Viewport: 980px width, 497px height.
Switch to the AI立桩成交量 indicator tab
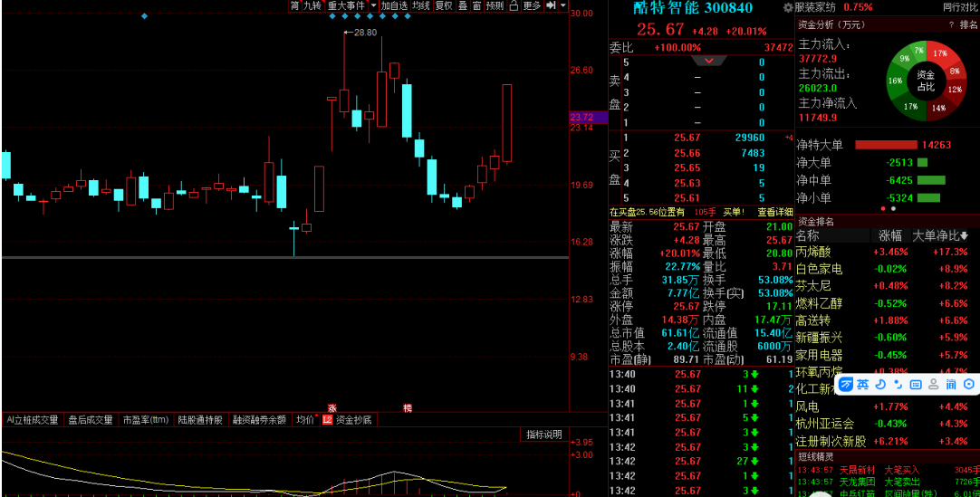click(33, 419)
